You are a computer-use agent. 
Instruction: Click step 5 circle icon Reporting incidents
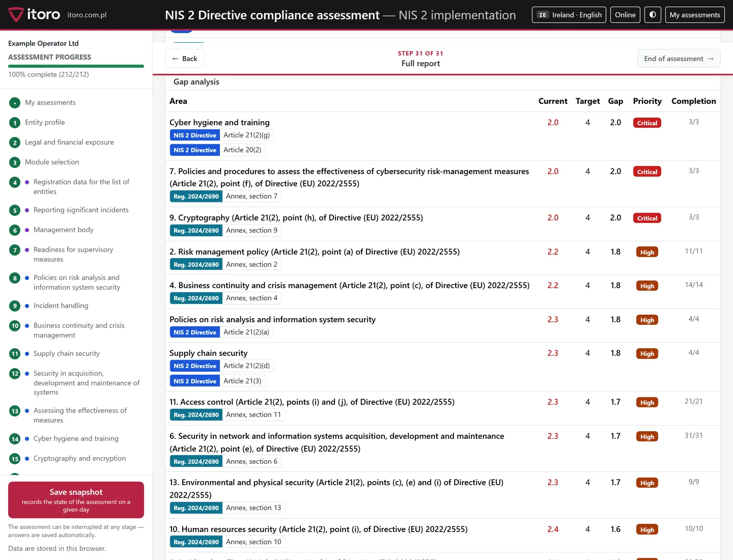(15, 210)
